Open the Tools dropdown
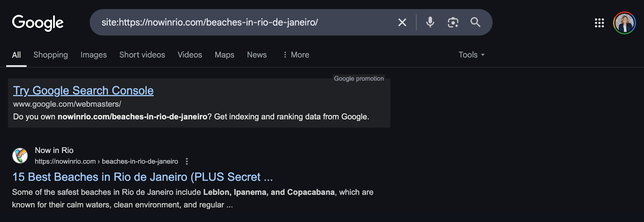The width and height of the screenshot is (644, 222). (471, 55)
